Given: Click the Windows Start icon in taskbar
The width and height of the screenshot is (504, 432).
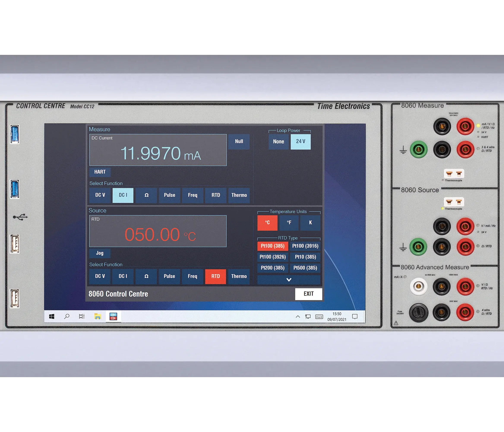Looking at the screenshot, I should pyautogui.click(x=52, y=316).
